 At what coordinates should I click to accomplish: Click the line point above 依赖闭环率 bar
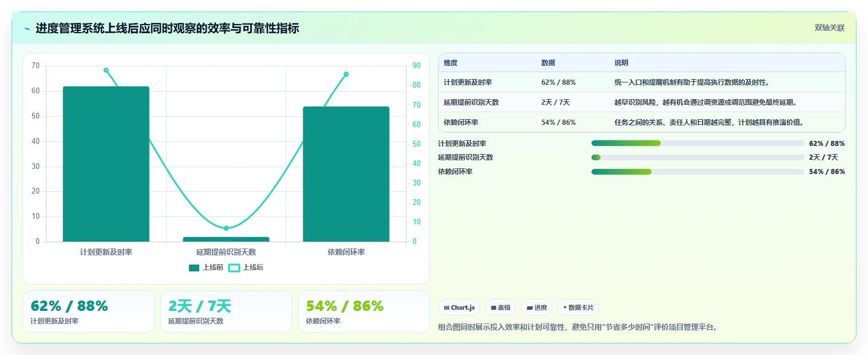coord(346,74)
